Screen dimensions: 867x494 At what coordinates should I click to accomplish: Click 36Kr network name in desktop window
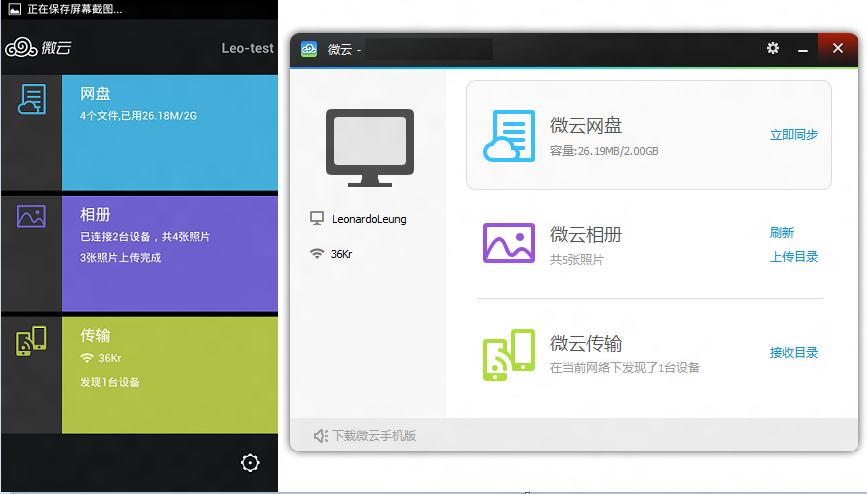341,254
